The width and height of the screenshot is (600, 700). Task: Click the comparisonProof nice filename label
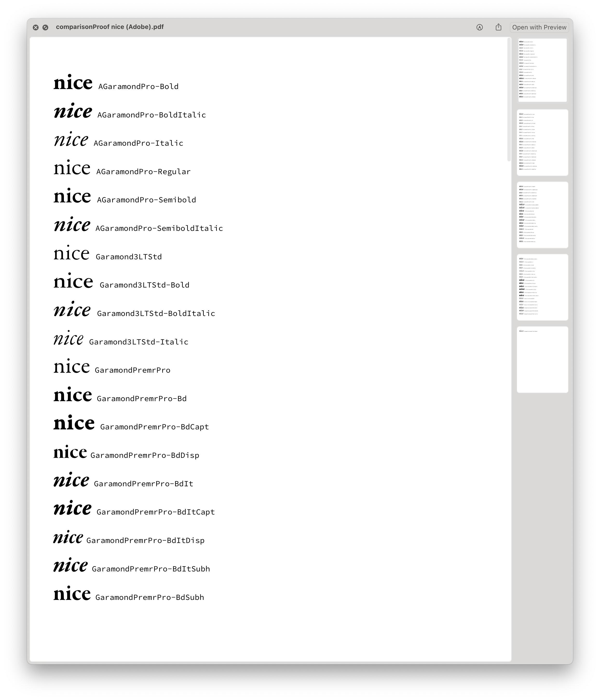pos(110,27)
